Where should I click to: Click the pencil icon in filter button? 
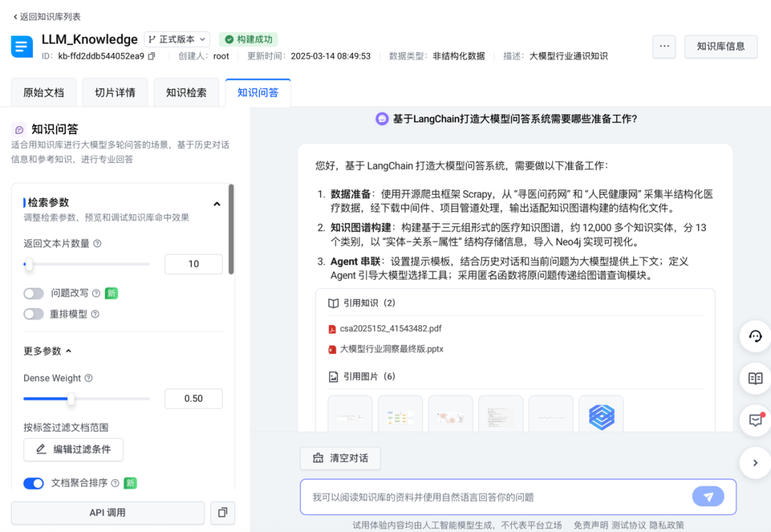point(41,449)
